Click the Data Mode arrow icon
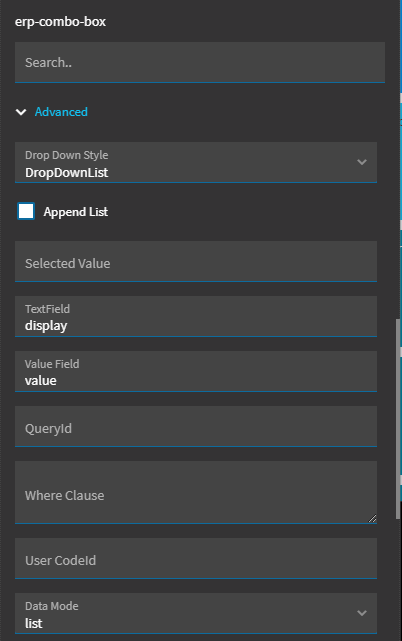 (362, 613)
